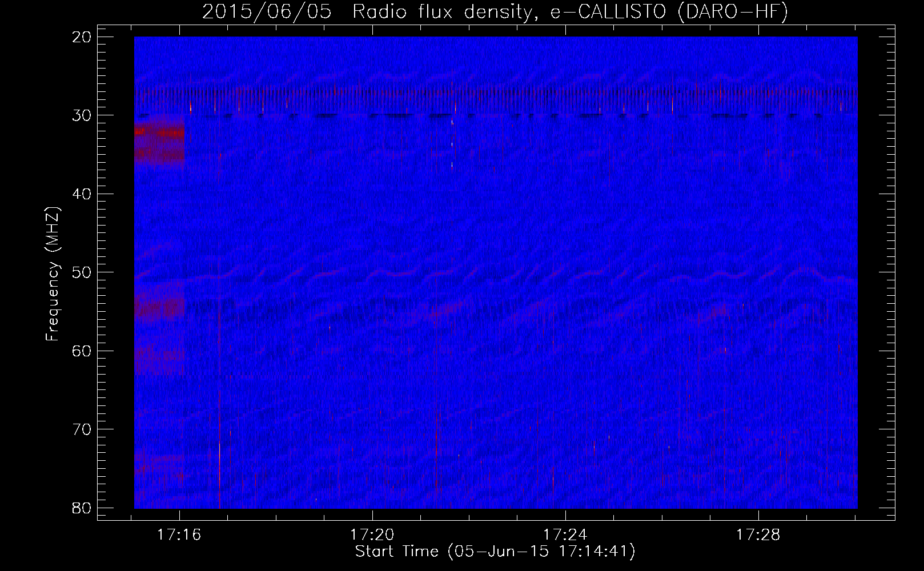Click the plot title 'Radio flux density, e-CALLISTO (DARO-HF)'

(570, 12)
